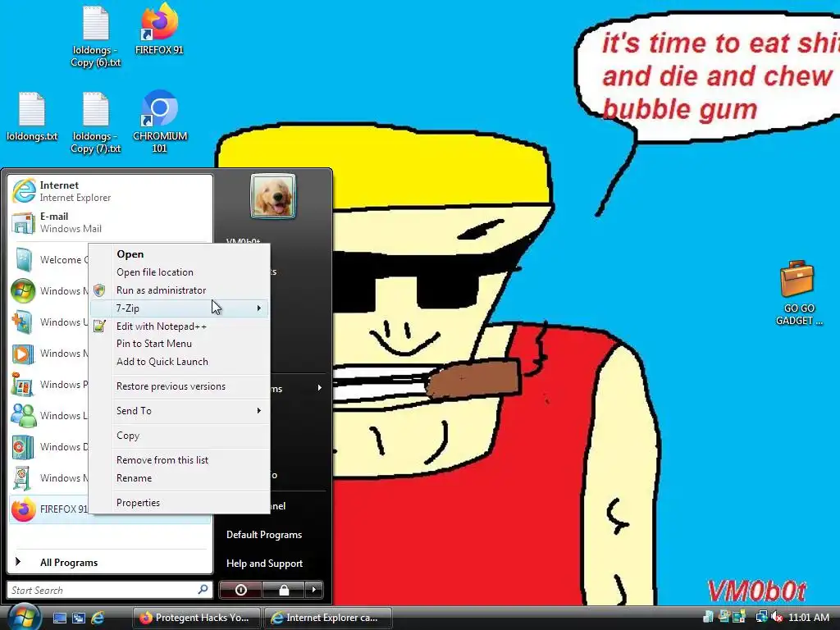Expand the Send To submenu
The image size is (840, 630).
180,411
